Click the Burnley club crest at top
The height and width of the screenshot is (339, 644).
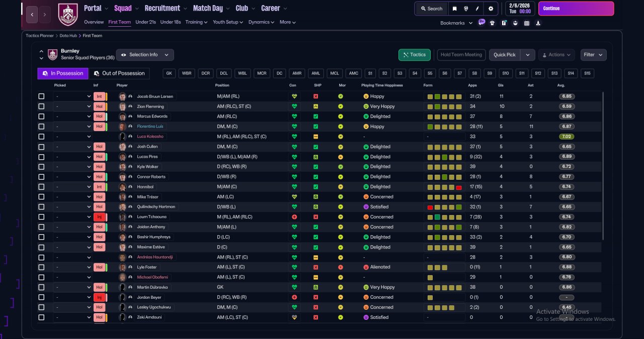point(68,14)
